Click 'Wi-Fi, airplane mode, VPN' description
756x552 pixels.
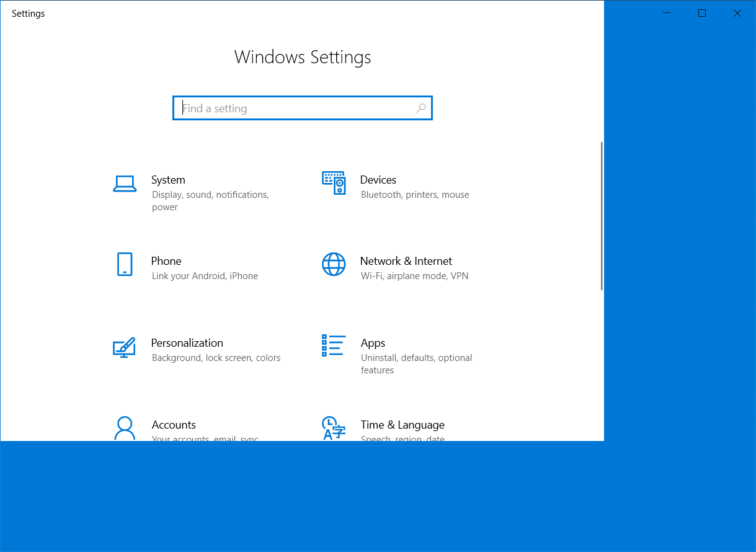(x=414, y=276)
